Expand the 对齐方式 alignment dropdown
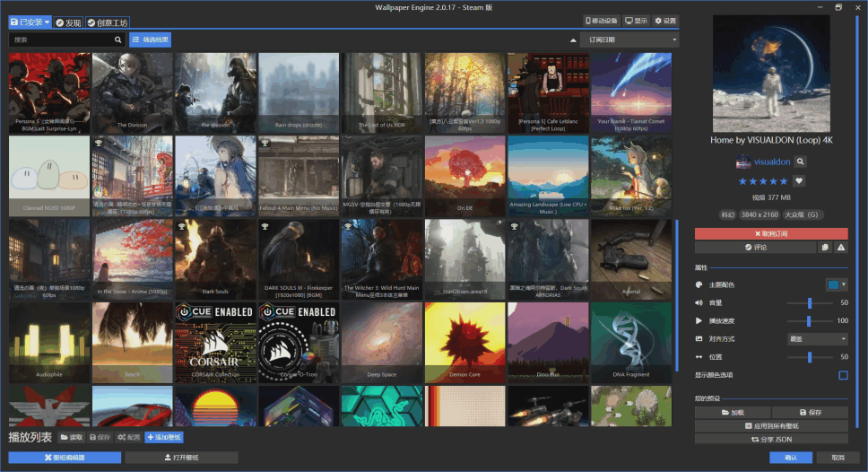 click(x=818, y=339)
